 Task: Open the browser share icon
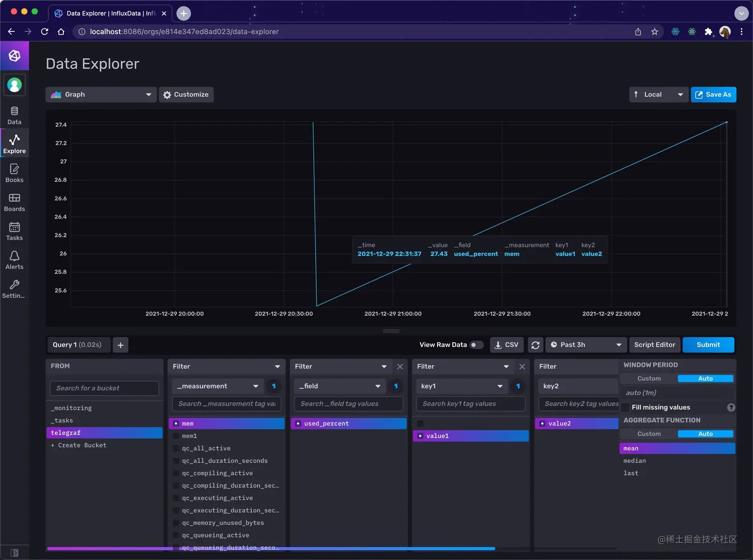[638, 31]
